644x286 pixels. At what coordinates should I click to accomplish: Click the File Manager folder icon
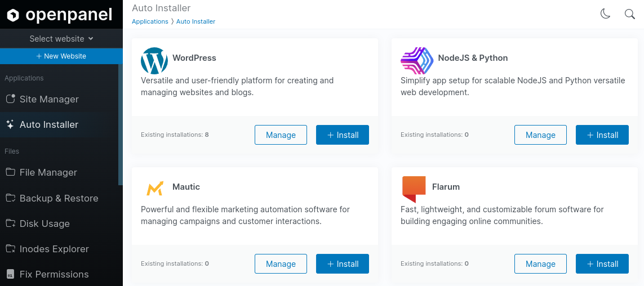10,172
